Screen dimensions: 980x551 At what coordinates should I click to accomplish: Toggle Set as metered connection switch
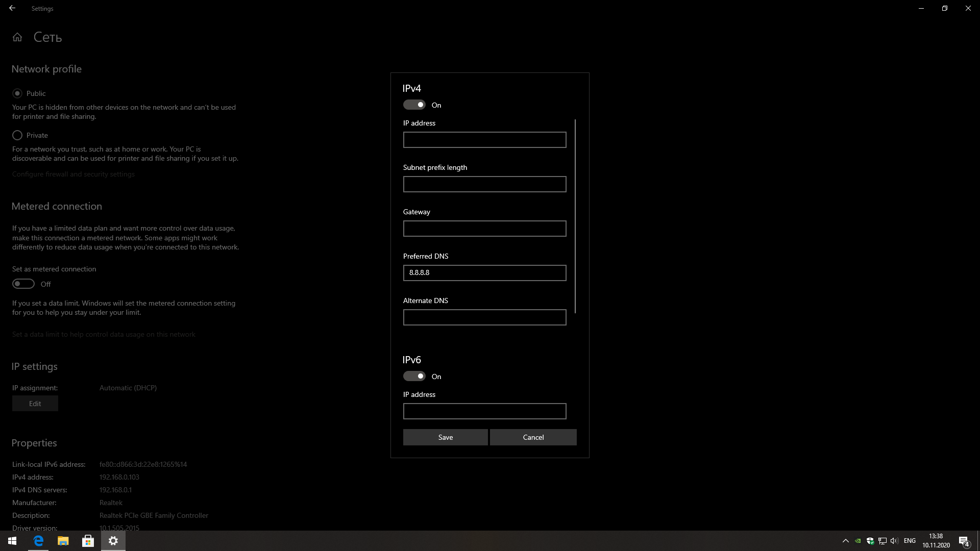23,284
